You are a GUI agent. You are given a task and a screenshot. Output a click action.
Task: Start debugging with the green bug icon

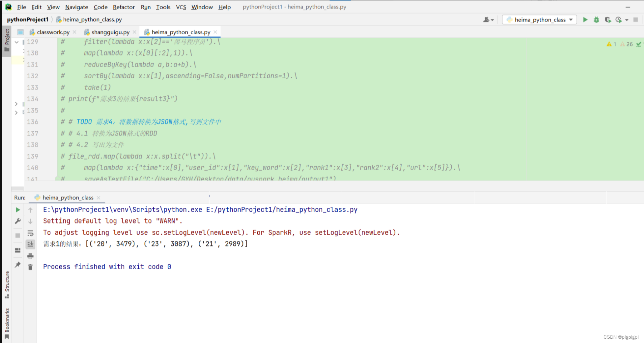point(596,20)
